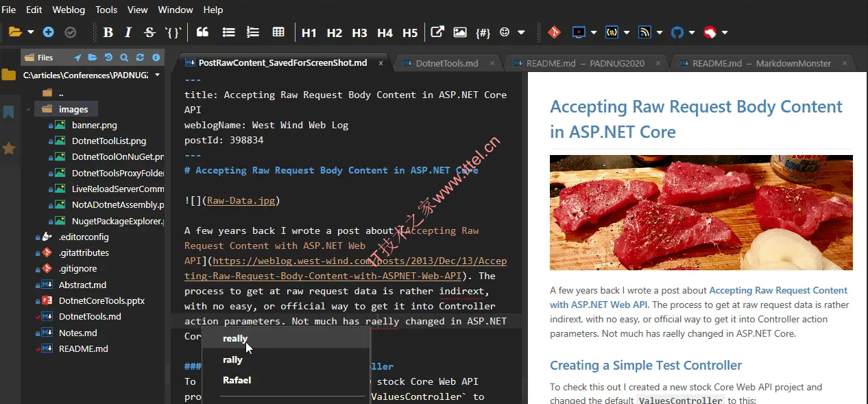Image resolution: width=868 pixels, height=404 pixels.
Task: Expand the red addin dropdown arrow
Action: click(725, 32)
